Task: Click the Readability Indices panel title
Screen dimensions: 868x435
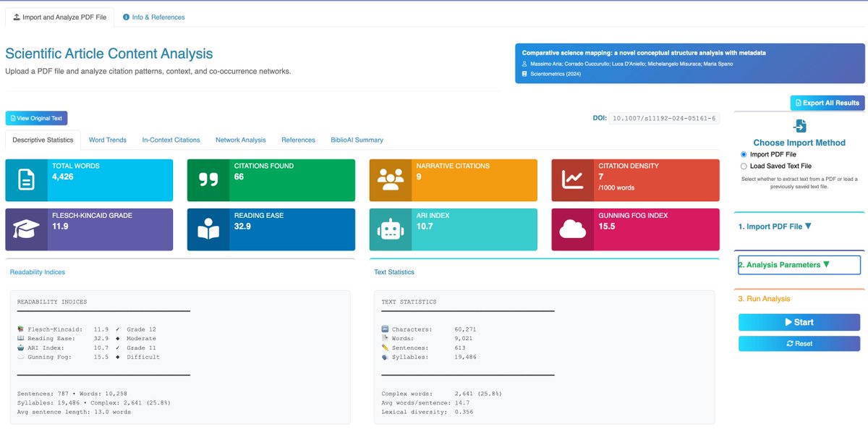Action: pyautogui.click(x=38, y=272)
